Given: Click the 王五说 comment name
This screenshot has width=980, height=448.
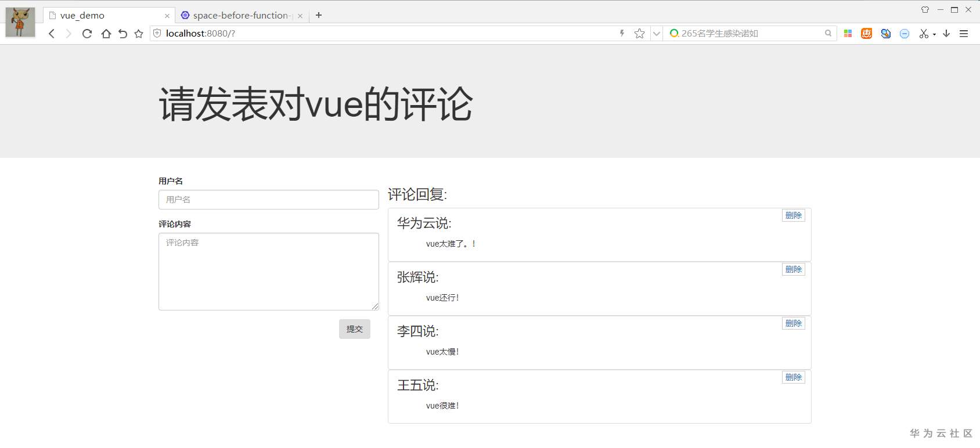Looking at the screenshot, I should (418, 385).
